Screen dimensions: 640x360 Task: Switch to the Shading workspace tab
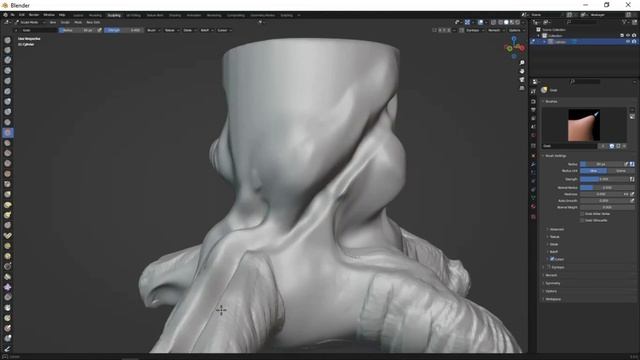(175, 15)
